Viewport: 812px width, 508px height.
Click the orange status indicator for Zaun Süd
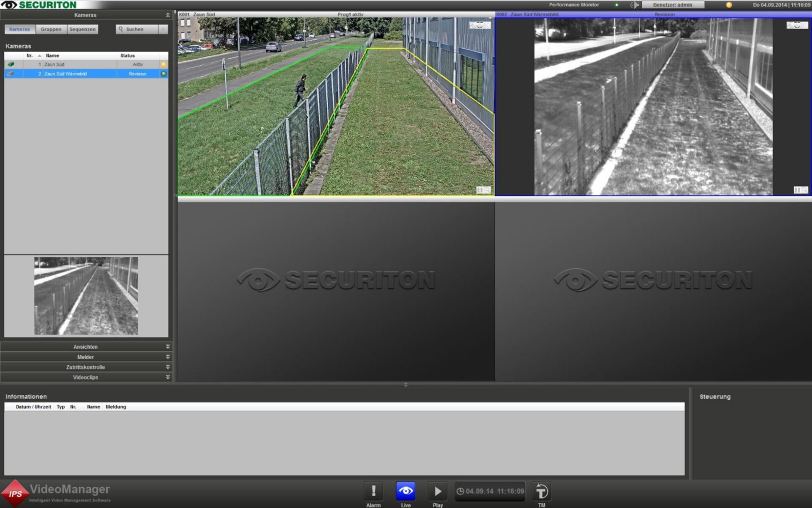pos(164,64)
